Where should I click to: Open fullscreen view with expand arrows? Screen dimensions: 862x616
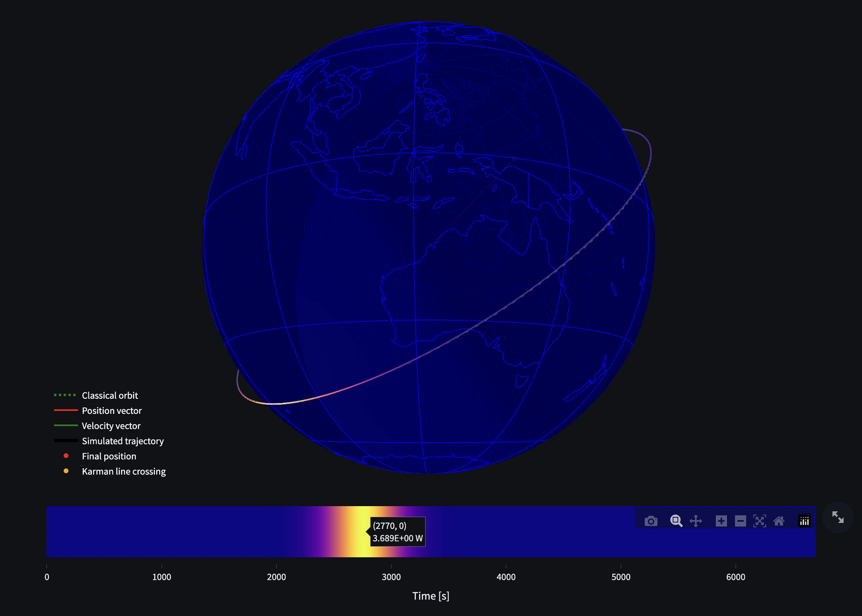[x=838, y=517]
